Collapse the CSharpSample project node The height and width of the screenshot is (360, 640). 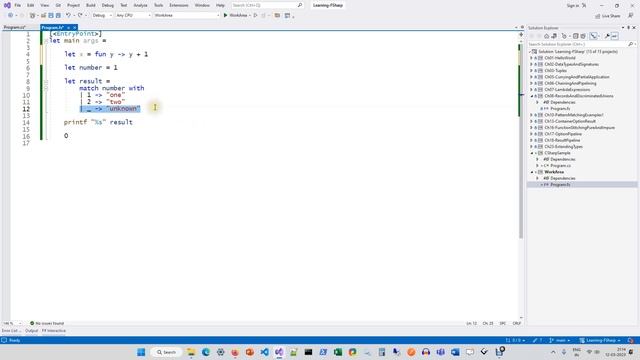click(x=531, y=153)
